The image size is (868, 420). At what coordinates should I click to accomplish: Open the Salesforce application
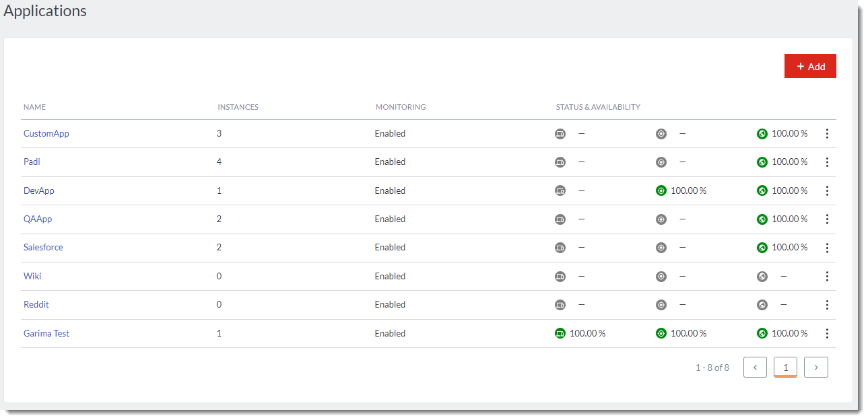tap(43, 247)
